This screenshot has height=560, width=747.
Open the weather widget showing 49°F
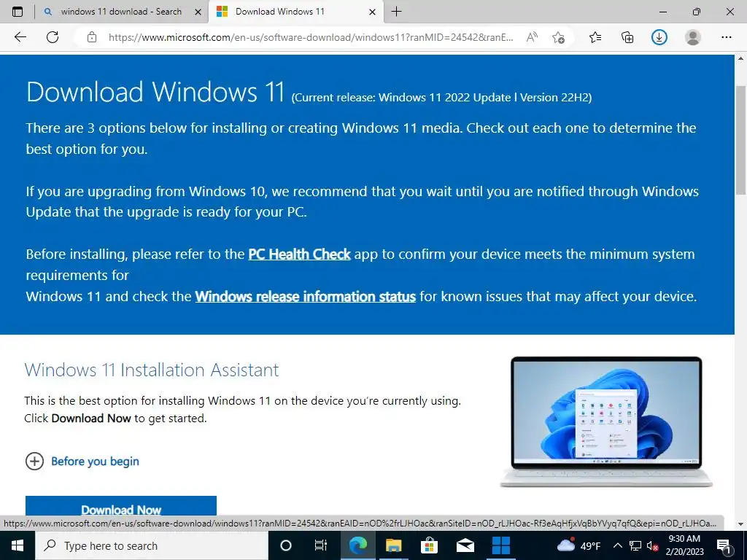coord(578,545)
